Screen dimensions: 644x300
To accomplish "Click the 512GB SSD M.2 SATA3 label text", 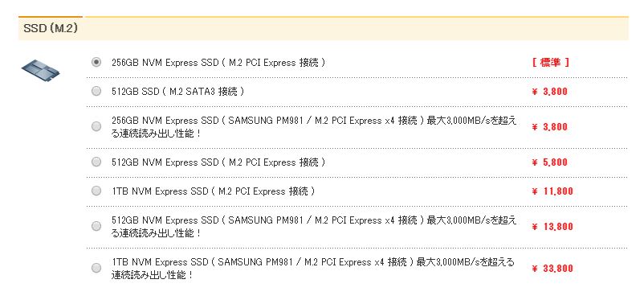I will click(177, 92).
